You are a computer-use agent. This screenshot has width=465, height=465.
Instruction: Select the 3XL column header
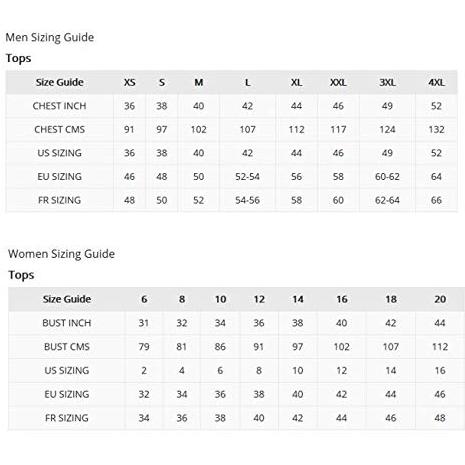(387, 82)
